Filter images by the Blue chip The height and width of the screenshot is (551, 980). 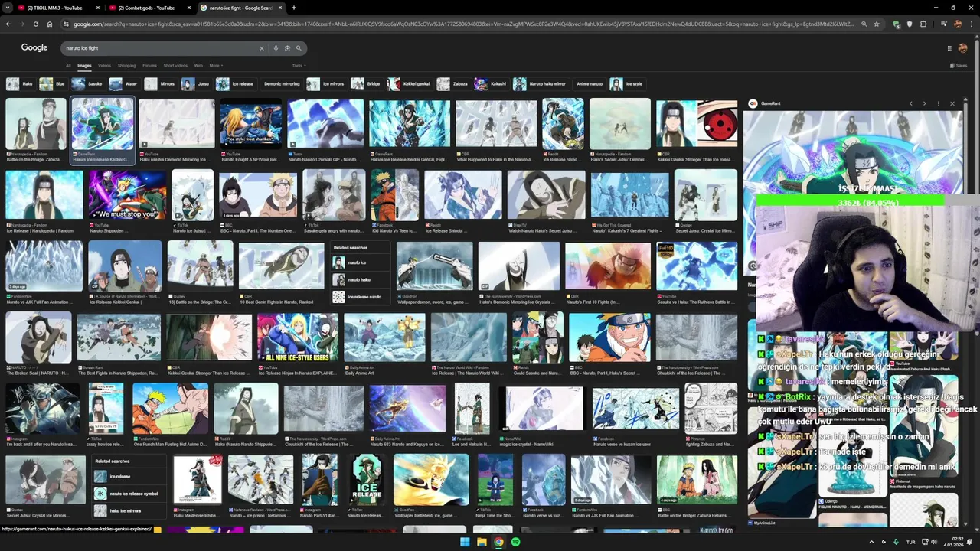[53, 84]
